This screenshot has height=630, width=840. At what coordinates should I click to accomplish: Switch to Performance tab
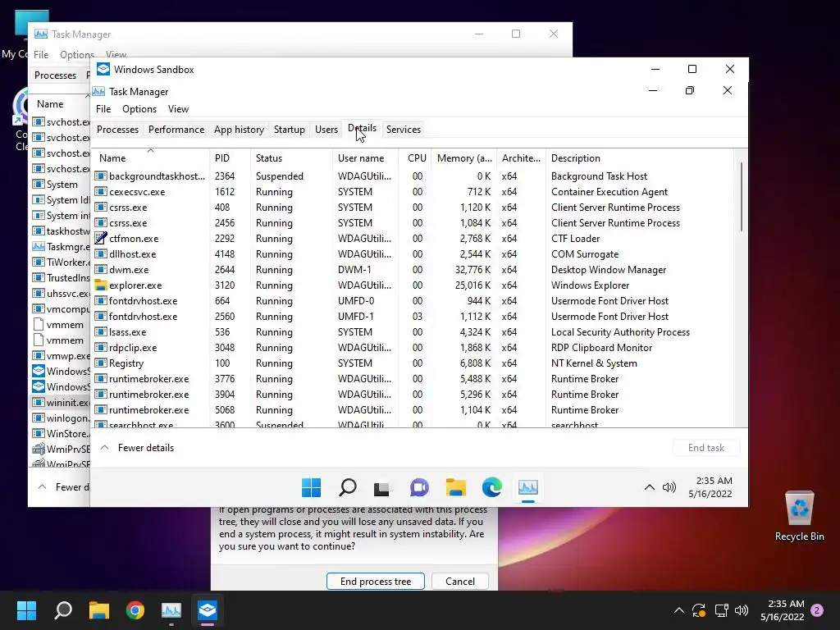tap(176, 130)
